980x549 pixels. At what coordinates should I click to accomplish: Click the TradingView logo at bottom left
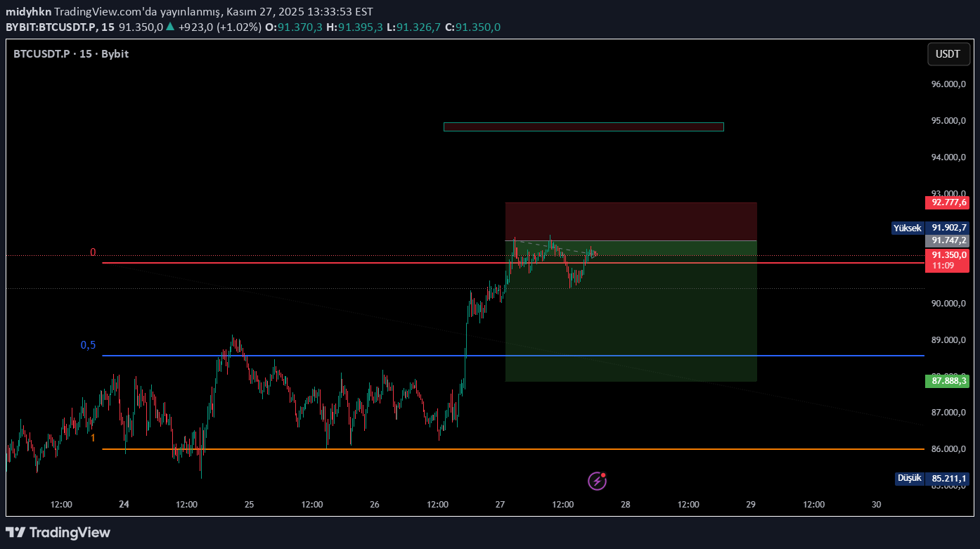[58, 532]
